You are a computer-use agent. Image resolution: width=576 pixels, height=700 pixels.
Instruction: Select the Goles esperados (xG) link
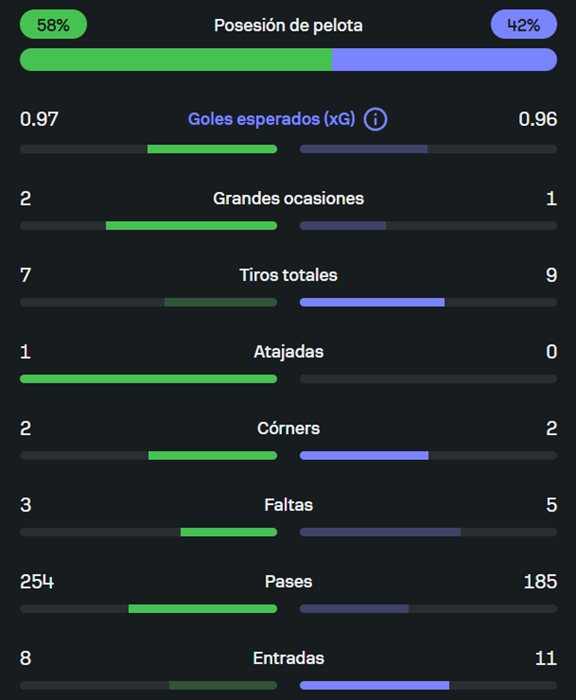point(271,119)
